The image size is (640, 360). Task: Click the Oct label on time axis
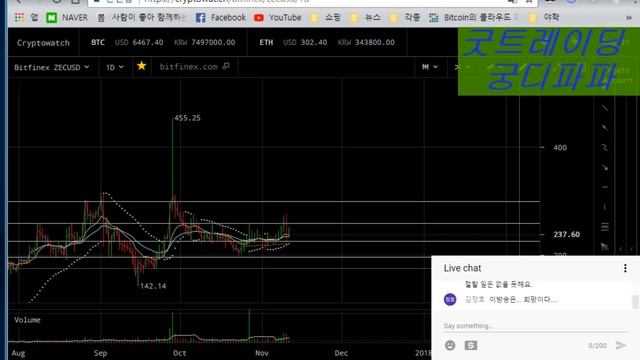click(180, 353)
